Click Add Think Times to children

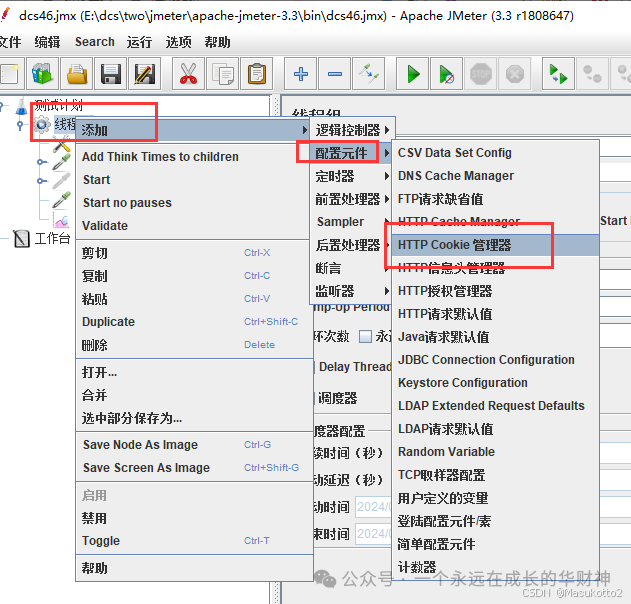tap(194, 157)
